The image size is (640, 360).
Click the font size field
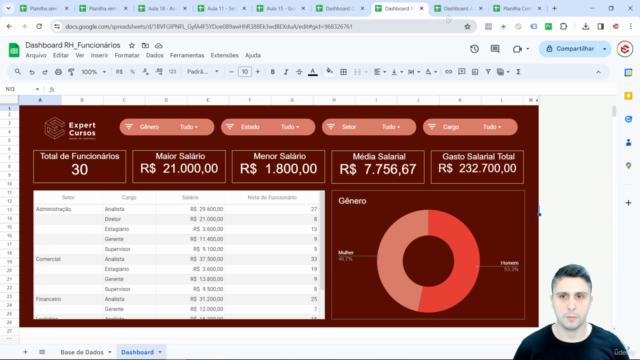(x=244, y=72)
